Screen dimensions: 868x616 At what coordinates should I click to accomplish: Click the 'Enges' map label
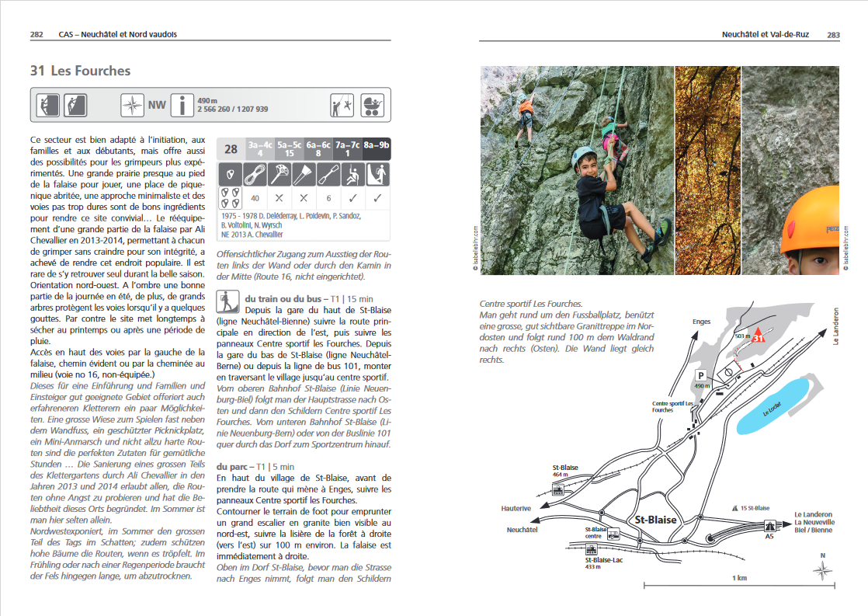[x=701, y=322]
